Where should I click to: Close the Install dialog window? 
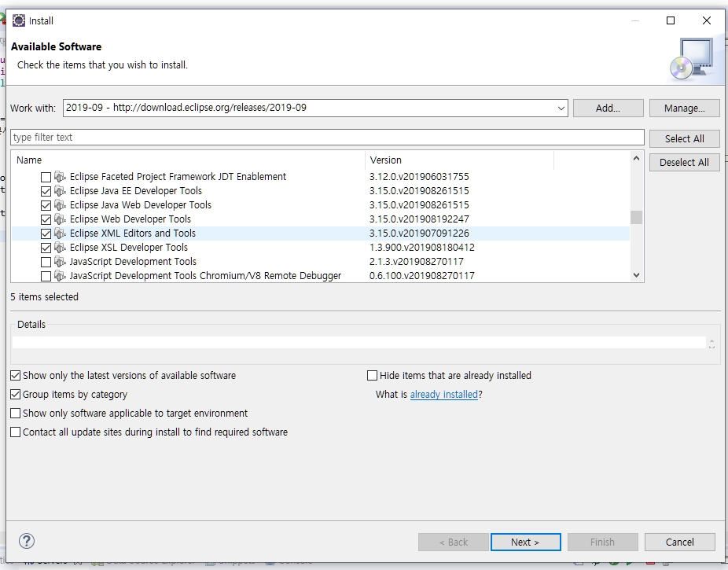[x=707, y=20]
